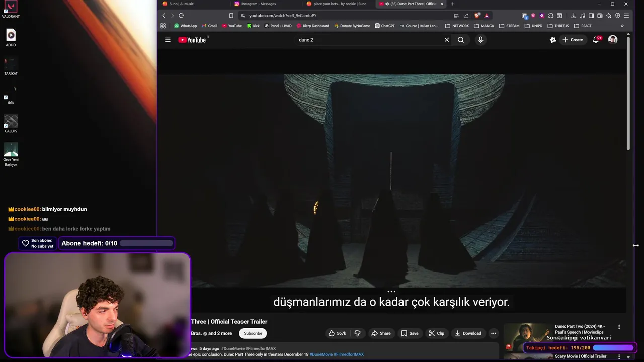Click the share page icon in address bar
The width and height of the screenshot is (644, 362).
click(466, 16)
